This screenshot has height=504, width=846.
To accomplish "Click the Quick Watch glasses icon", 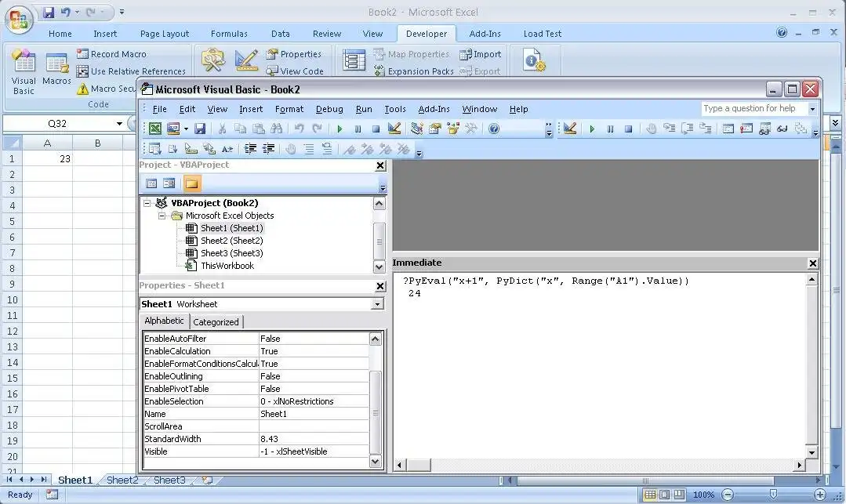I will 782,129.
